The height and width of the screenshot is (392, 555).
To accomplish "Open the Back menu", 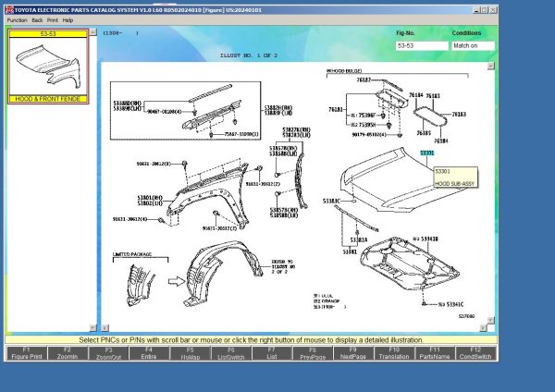I will tap(37, 18).
